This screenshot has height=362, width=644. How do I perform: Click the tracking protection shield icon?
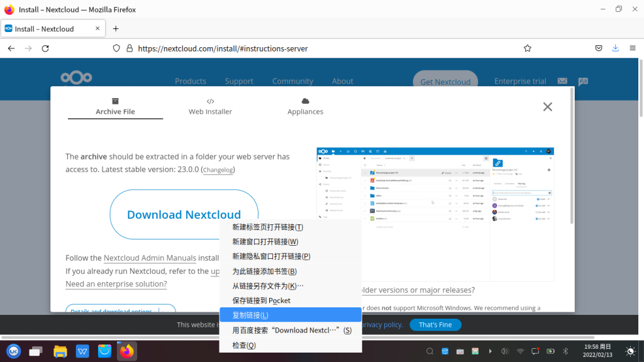click(x=116, y=48)
